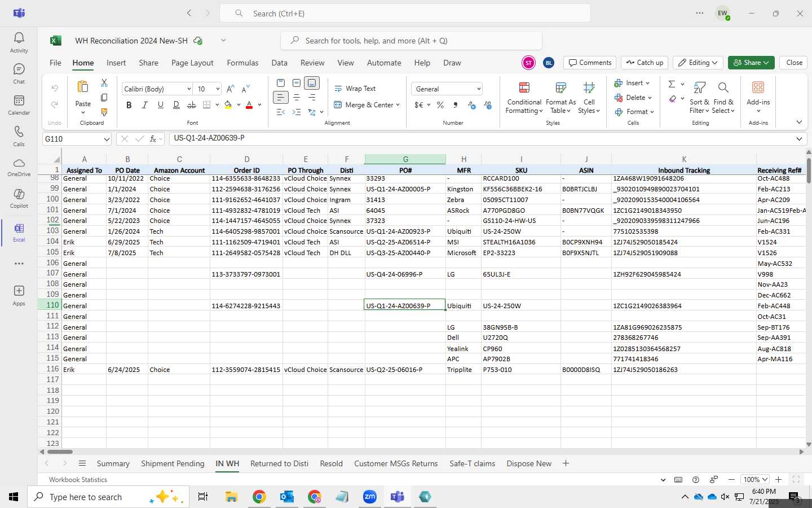Open the Formulas ribbon tab
The height and width of the screenshot is (508, 812).
pos(242,63)
